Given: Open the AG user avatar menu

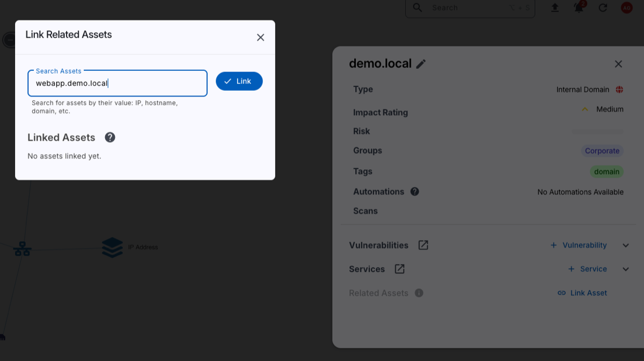Looking at the screenshot, I should pos(626,8).
